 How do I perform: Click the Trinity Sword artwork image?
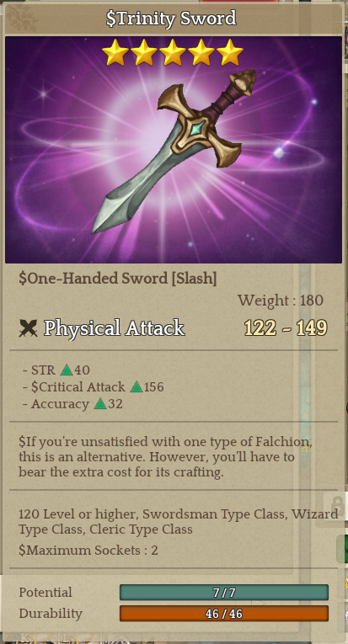[174, 150]
